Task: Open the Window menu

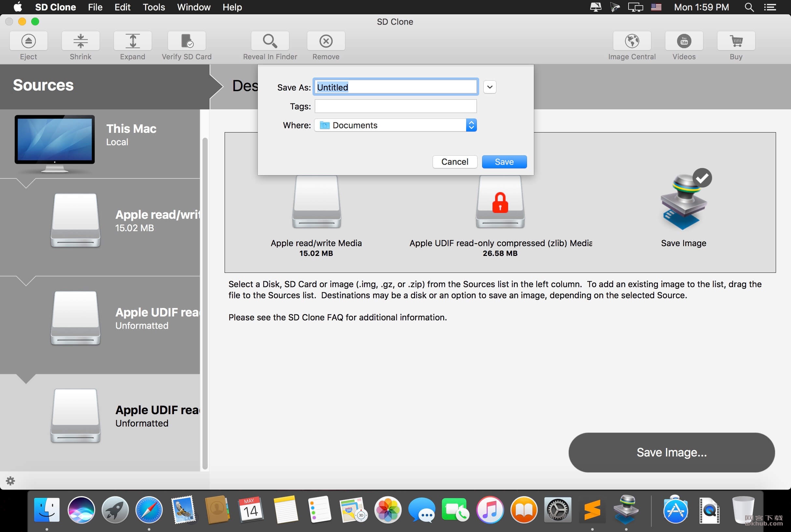Action: click(194, 7)
